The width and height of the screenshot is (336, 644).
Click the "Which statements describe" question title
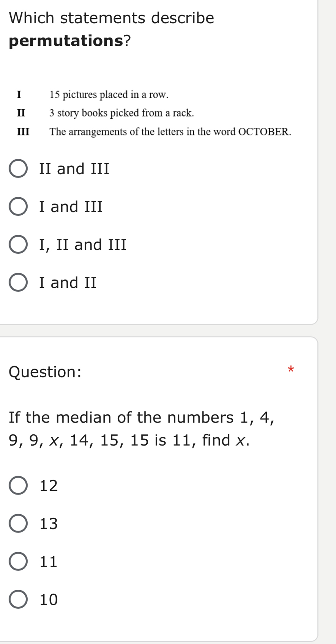pyautogui.click(x=111, y=18)
